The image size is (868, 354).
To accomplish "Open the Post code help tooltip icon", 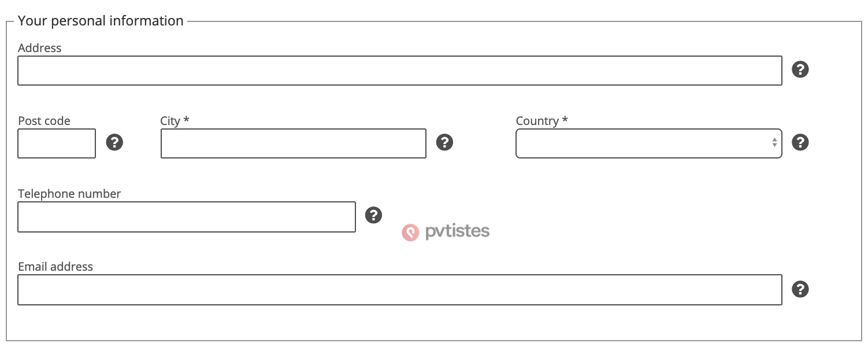I will (x=114, y=142).
